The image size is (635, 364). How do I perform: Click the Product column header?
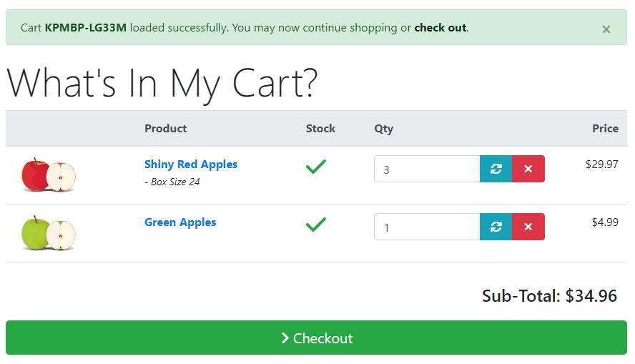pyautogui.click(x=166, y=128)
